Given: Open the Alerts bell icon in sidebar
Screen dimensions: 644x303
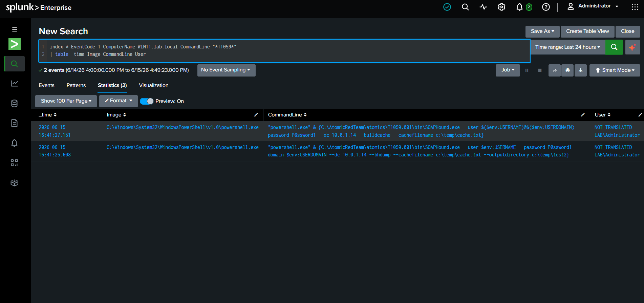Looking at the screenshot, I should [15, 143].
